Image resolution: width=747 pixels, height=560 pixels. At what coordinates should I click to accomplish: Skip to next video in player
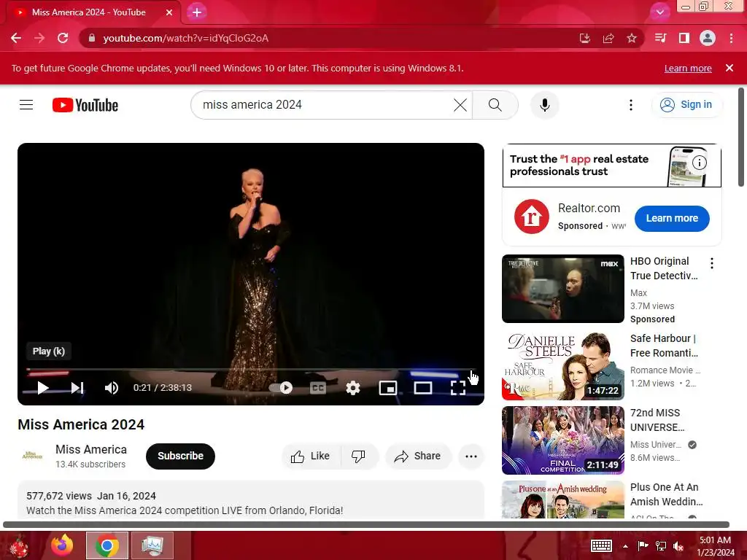77,388
